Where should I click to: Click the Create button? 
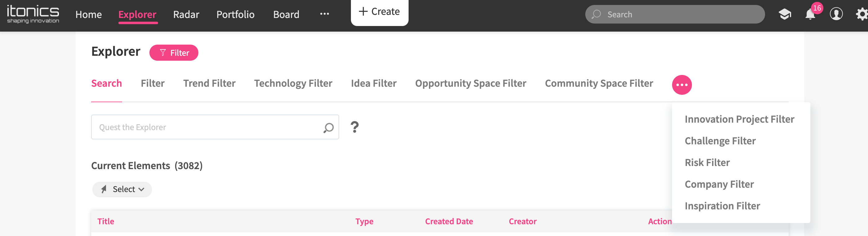(379, 12)
